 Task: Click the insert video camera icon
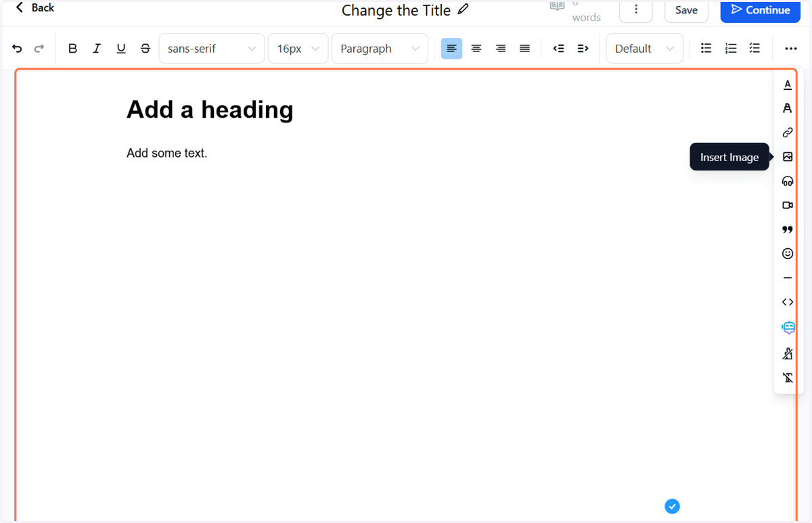[788, 205]
